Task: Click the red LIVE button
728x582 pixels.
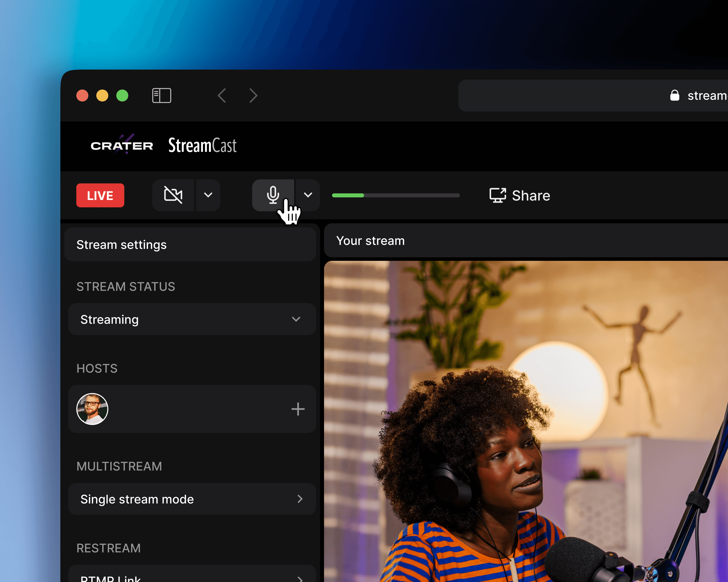Action: [x=100, y=195]
